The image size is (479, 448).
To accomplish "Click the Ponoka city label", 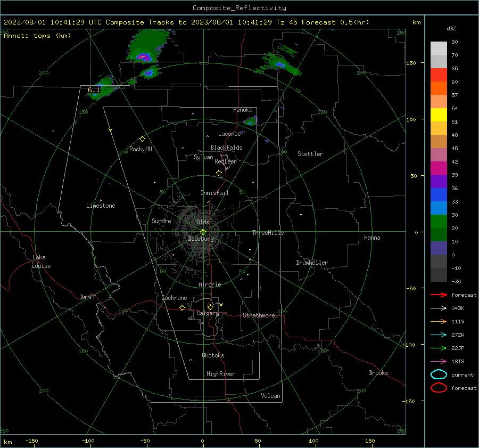I will click(243, 110).
